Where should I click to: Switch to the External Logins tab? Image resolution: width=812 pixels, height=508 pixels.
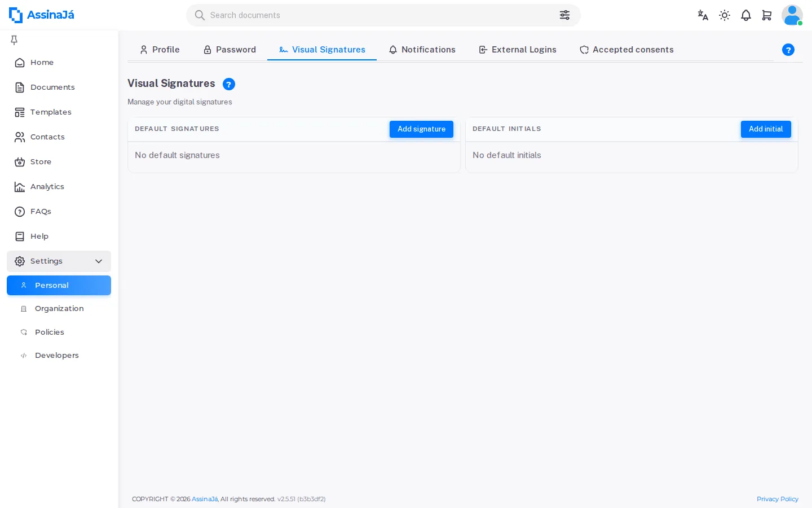point(518,50)
